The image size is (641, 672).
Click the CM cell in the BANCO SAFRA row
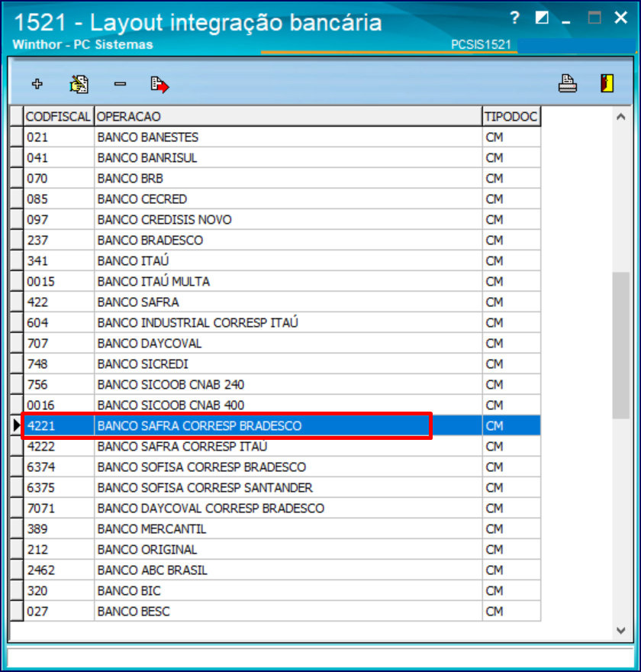pyautogui.click(x=511, y=302)
